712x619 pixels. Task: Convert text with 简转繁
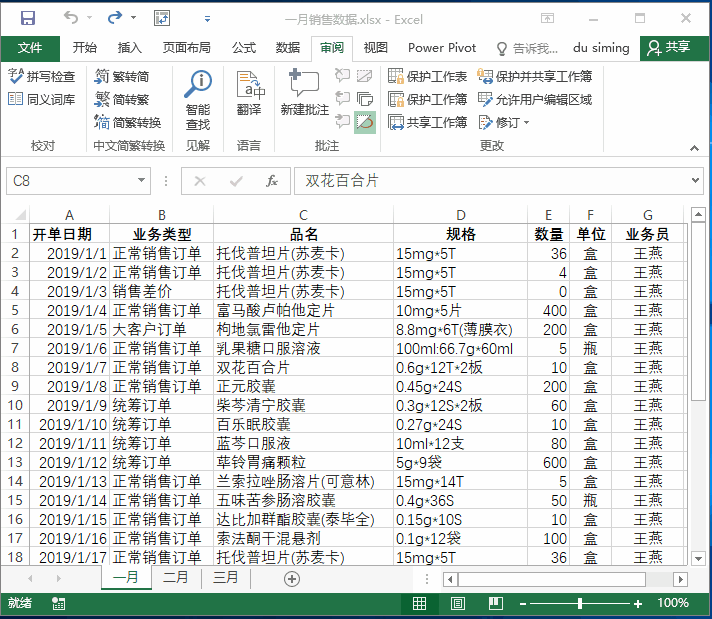point(122,99)
